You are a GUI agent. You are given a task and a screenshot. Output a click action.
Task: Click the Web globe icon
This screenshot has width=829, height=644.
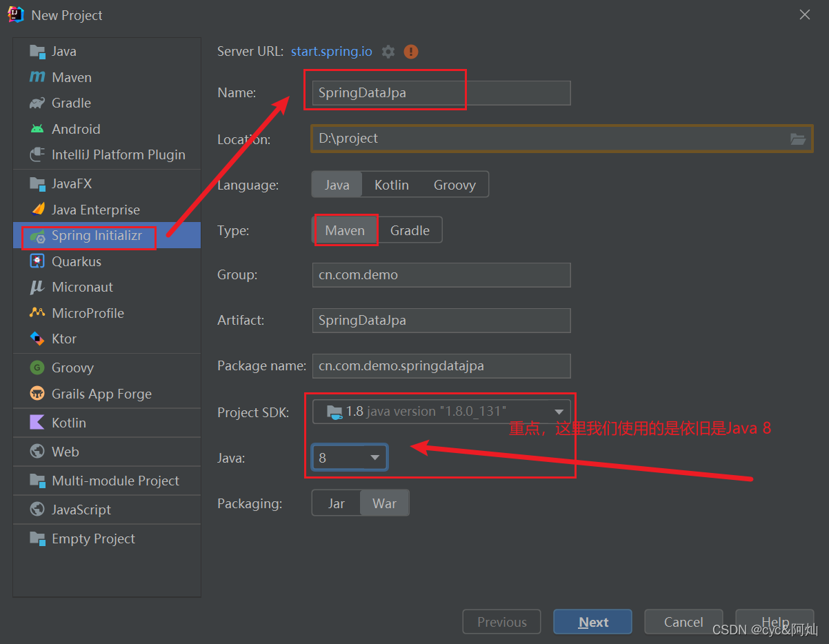pyautogui.click(x=37, y=452)
